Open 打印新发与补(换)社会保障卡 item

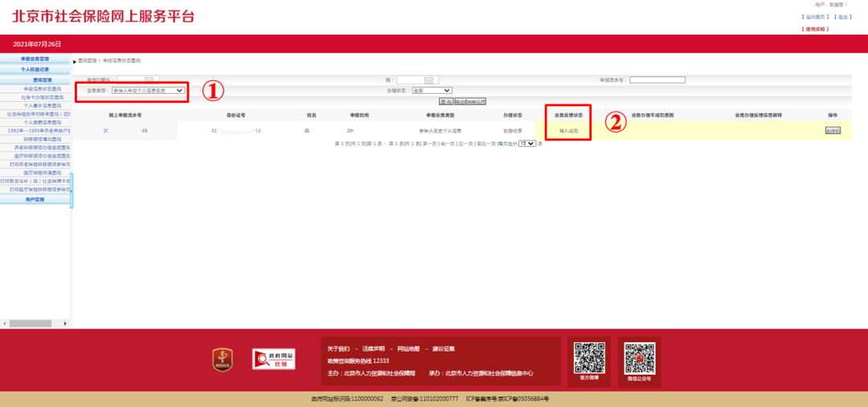36,181
